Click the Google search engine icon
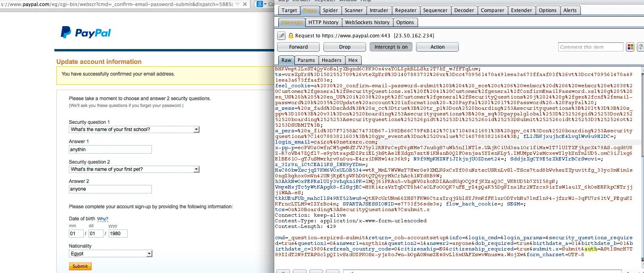Image resolution: width=644 pixels, height=273 pixels. (260, 4)
